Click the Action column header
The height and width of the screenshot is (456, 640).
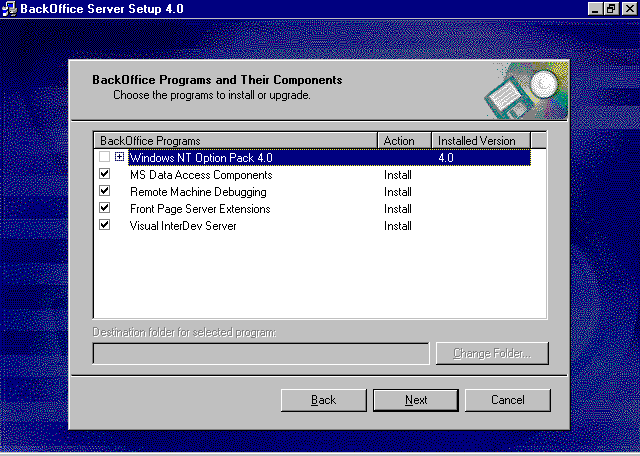click(x=404, y=141)
